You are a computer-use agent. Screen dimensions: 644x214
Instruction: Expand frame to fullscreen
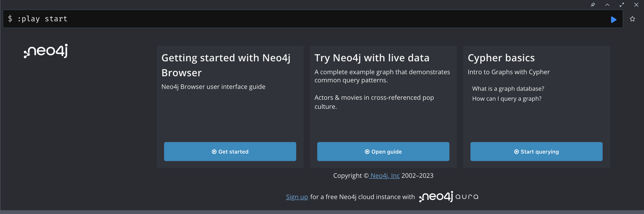[622, 5]
